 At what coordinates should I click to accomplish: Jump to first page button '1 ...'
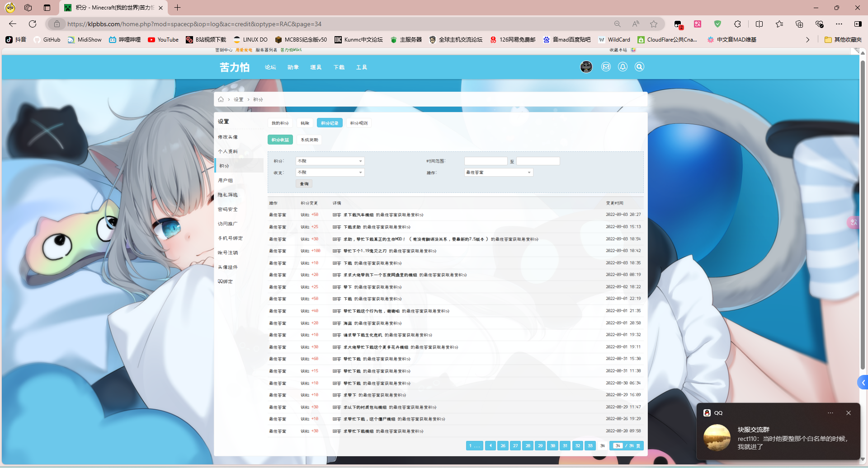pos(475,446)
